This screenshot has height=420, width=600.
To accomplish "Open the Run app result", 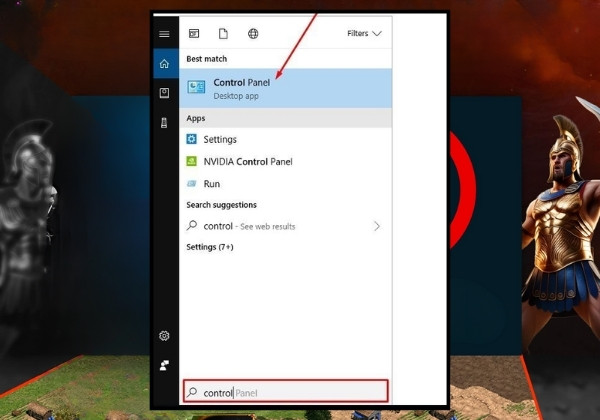I will pos(285,184).
